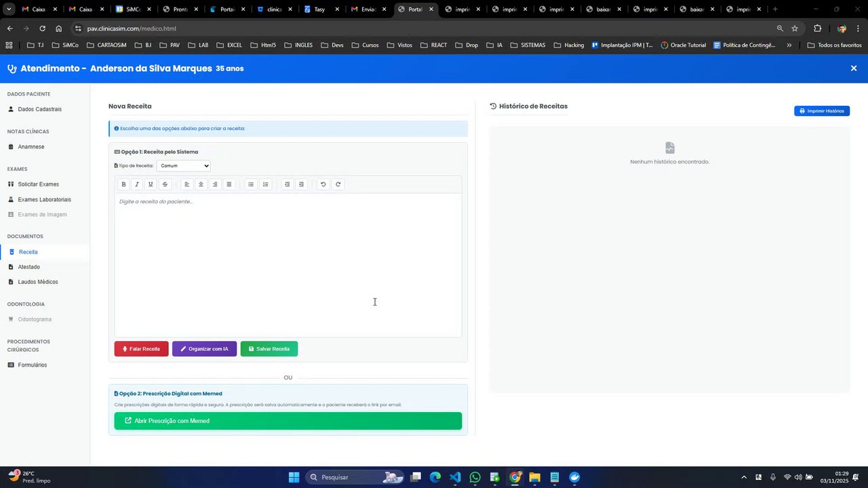The width and height of the screenshot is (868, 488).
Task: Redo the last edit in the editor
Action: click(338, 184)
